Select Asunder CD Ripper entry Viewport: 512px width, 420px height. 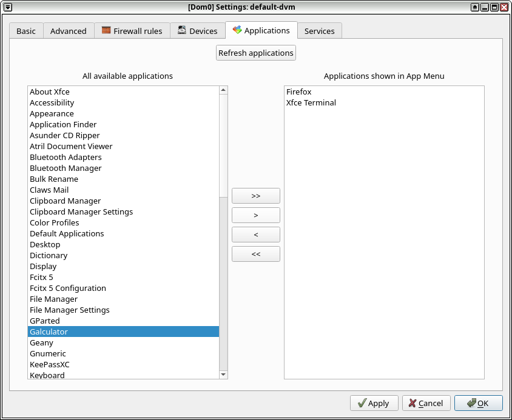click(123, 135)
